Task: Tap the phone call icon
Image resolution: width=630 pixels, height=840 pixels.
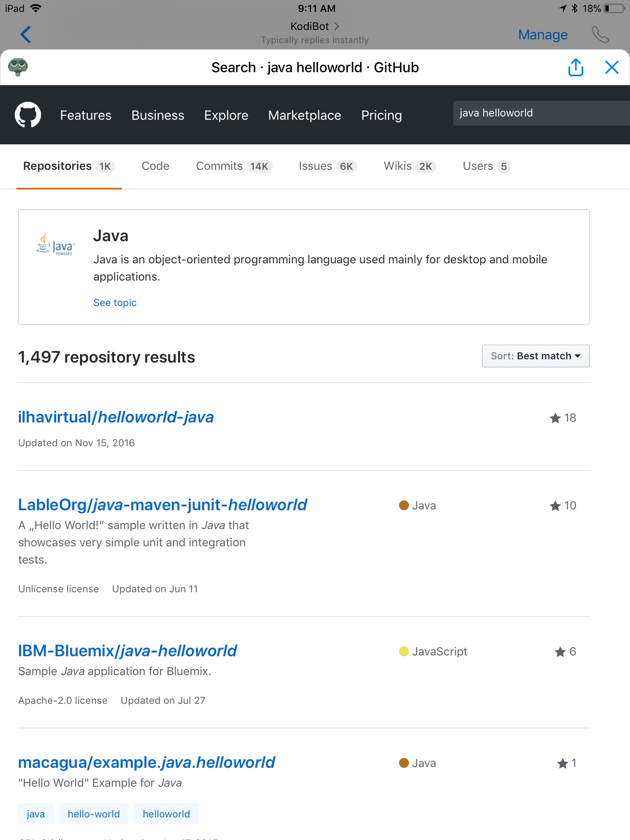Action: coord(600,34)
